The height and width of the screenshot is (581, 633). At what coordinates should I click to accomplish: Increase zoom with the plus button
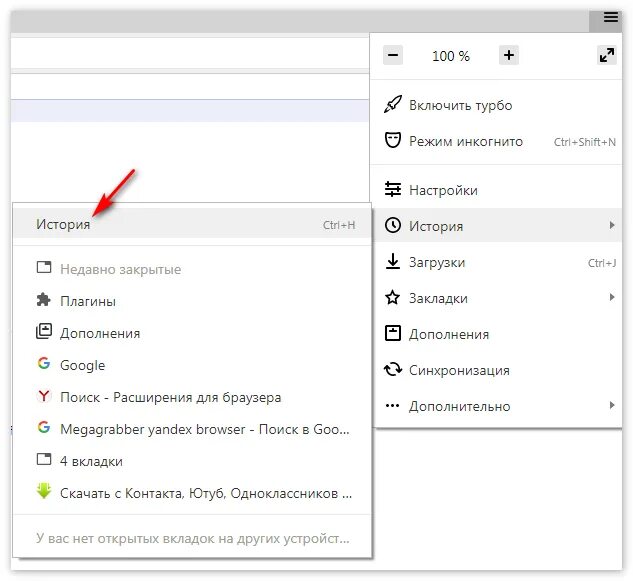(509, 55)
